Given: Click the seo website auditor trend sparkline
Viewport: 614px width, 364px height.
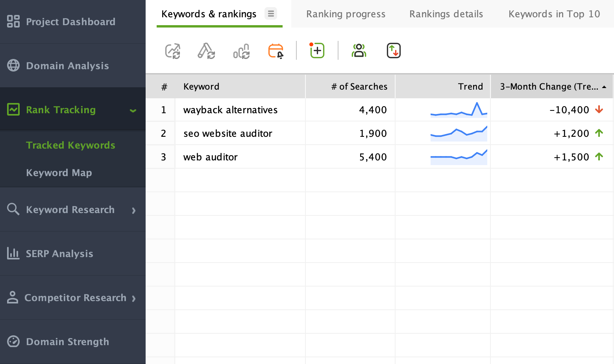Looking at the screenshot, I should point(459,133).
